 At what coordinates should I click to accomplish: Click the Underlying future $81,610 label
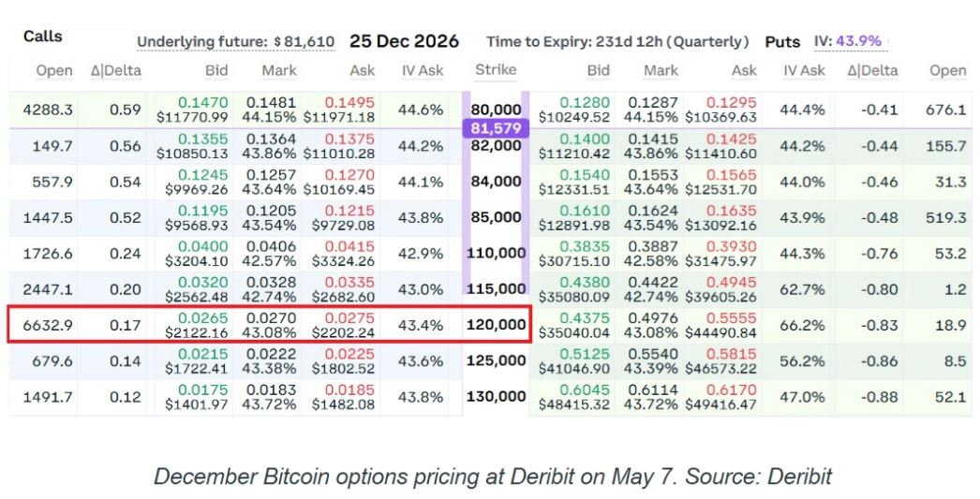tap(235, 42)
